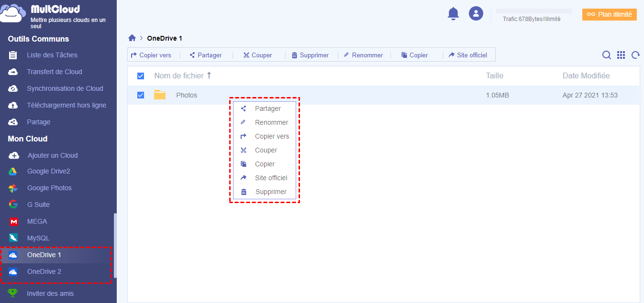This screenshot has width=644, height=303.
Task: Click the Plan illimité button
Action: click(610, 14)
